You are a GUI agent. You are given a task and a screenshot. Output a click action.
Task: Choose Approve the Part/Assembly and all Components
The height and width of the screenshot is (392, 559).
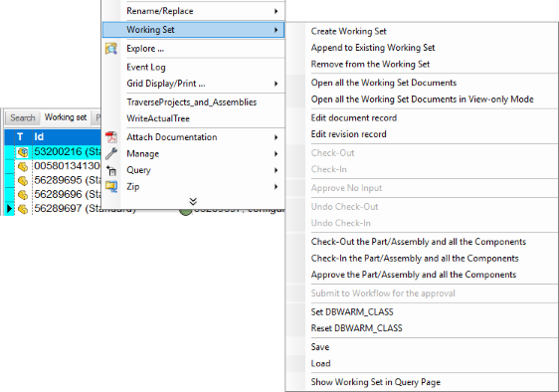[414, 275]
